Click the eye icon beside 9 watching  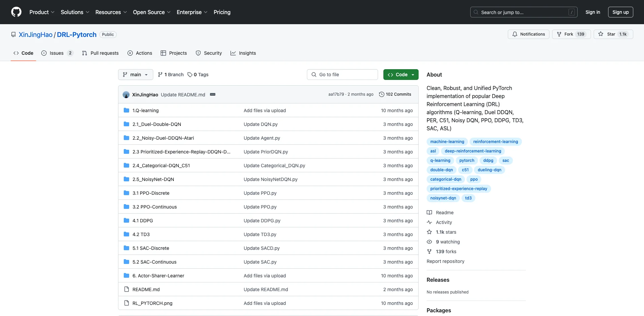(429, 242)
